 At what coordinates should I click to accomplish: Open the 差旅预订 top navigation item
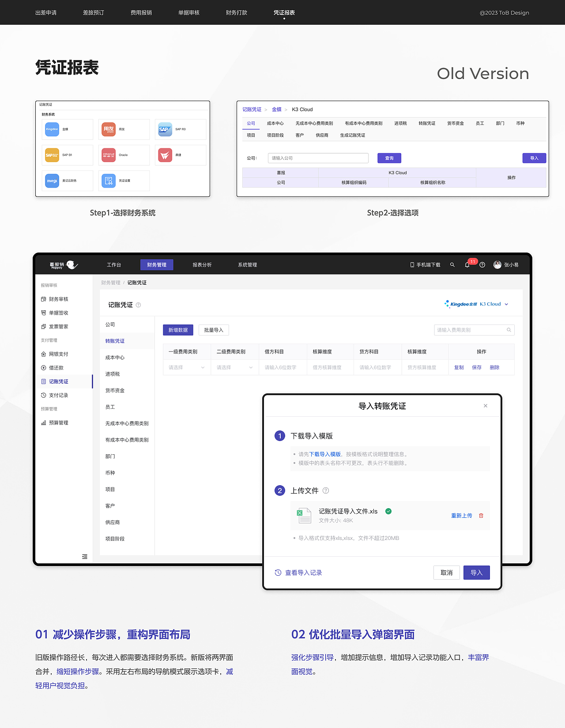coord(94,13)
